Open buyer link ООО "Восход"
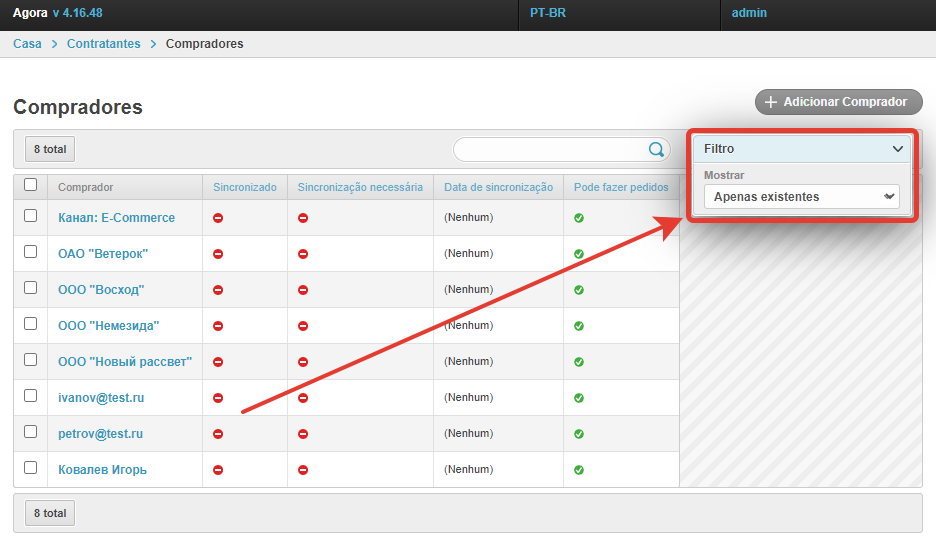936x545 pixels. [x=101, y=290]
